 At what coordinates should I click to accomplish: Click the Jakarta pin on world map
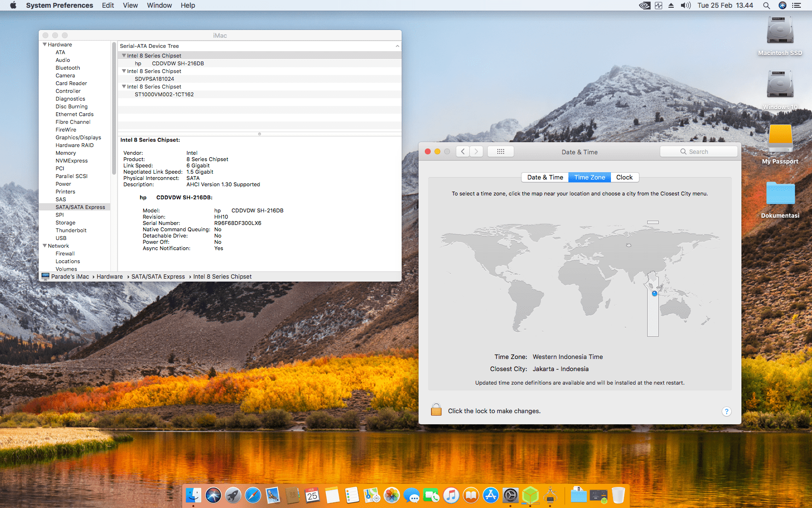coord(654,294)
